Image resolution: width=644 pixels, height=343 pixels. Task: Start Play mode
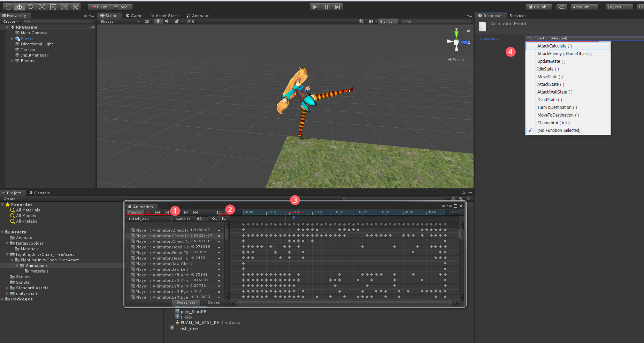point(315,7)
